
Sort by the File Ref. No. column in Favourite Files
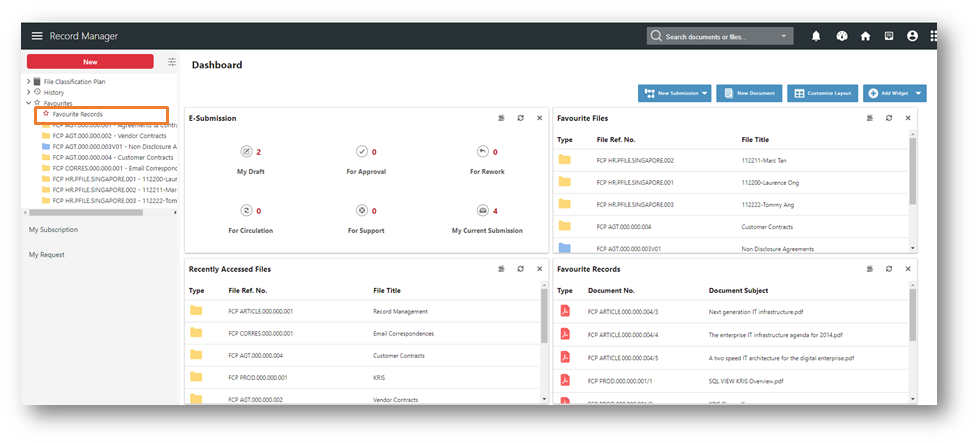[616, 140]
